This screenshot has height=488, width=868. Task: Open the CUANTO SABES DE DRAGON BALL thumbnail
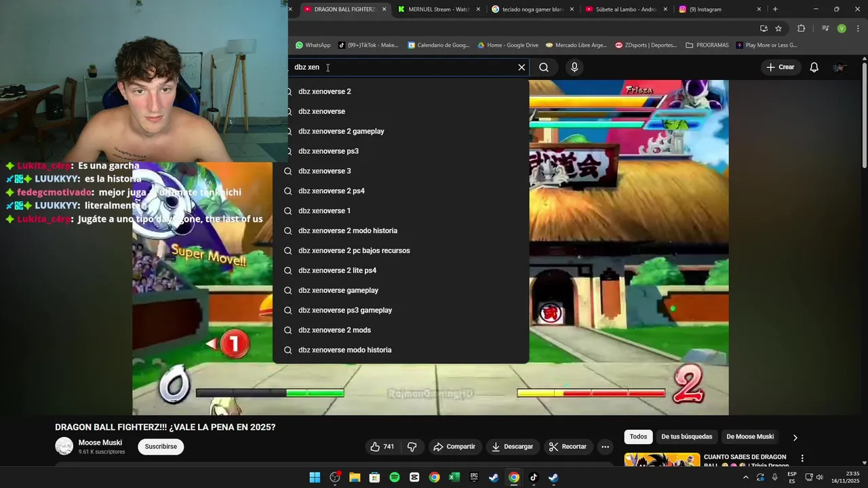662,460
